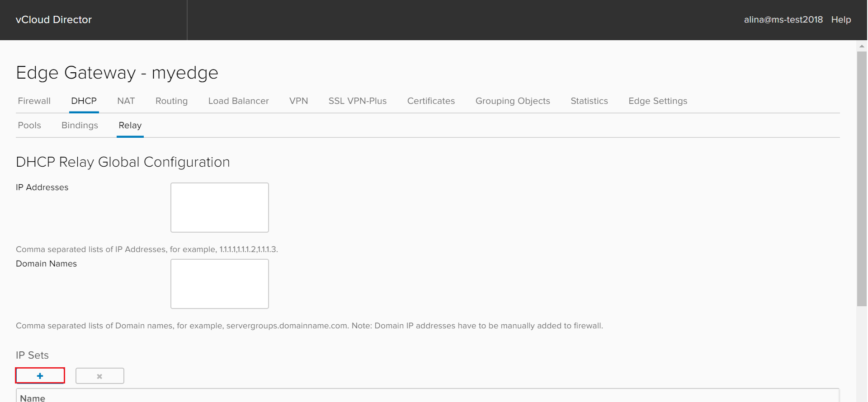Click the Domain Names text area
The width and height of the screenshot is (868, 402).
(x=220, y=284)
